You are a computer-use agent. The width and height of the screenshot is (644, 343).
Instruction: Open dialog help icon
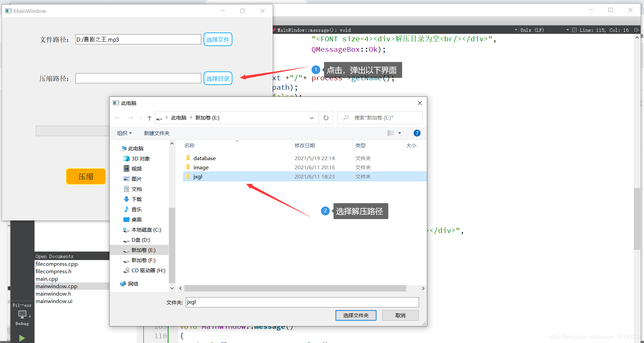point(417,133)
